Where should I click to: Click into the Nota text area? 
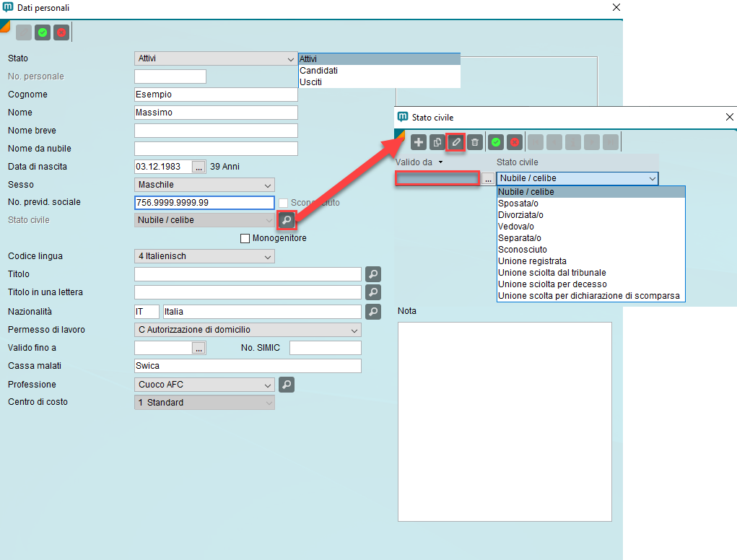(x=505, y=421)
